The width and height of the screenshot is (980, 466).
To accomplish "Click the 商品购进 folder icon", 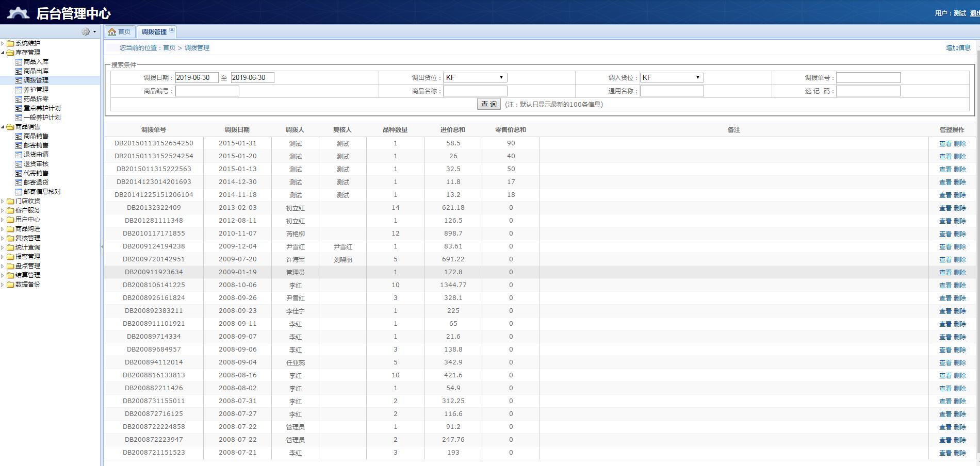I will pos(10,229).
